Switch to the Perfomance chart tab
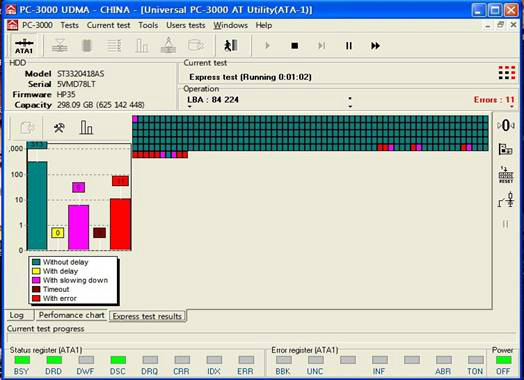Image resolution: width=524 pixels, height=380 pixels. coord(72,315)
